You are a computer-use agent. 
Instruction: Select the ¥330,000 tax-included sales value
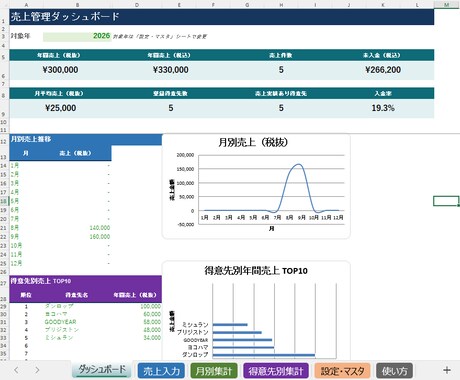tap(171, 70)
